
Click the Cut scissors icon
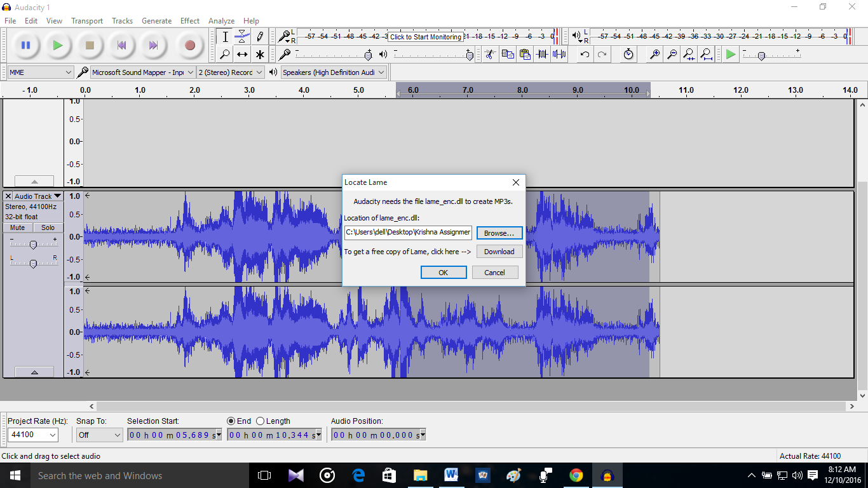(x=489, y=54)
